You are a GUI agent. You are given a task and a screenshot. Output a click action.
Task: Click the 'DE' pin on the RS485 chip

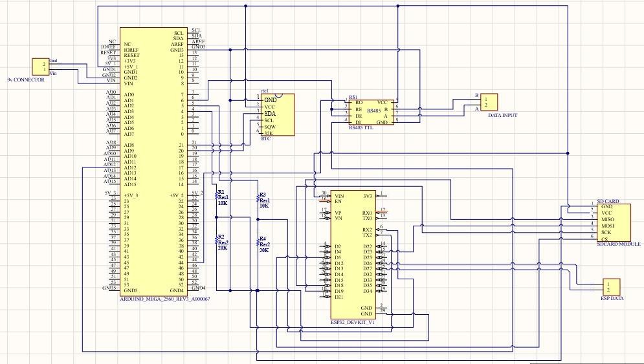point(359,116)
